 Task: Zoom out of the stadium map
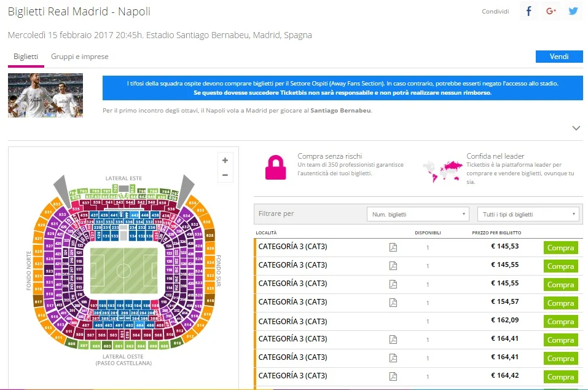(225, 175)
